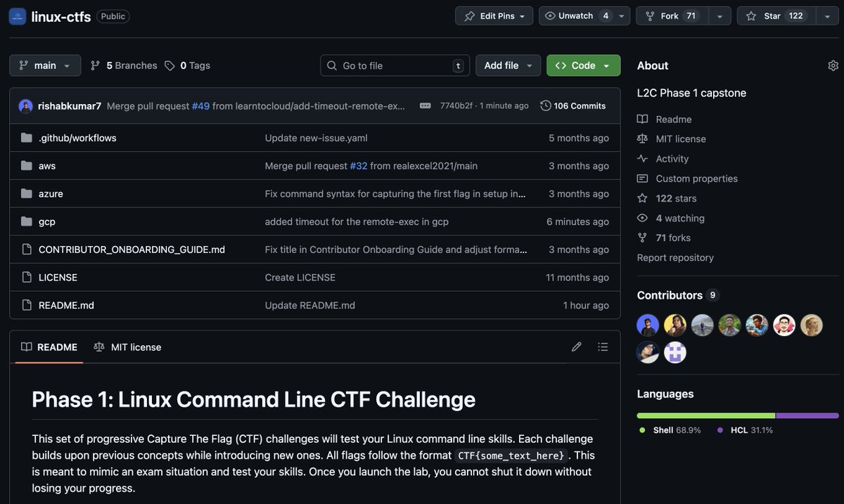844x504 pixels.
Task: Open the main branch selector dropdown
Action: point(45,65)
